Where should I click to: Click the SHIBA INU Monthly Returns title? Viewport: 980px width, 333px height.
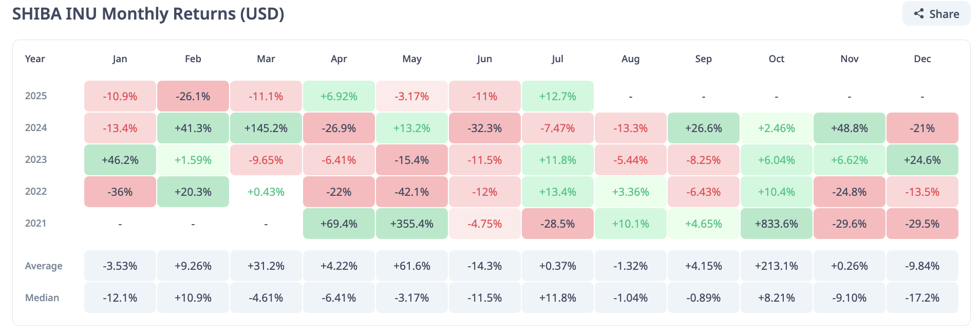coord(148,14)
